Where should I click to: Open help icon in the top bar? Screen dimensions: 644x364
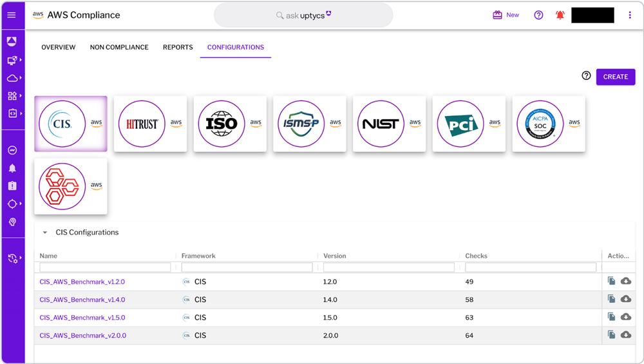click(538, 15)
